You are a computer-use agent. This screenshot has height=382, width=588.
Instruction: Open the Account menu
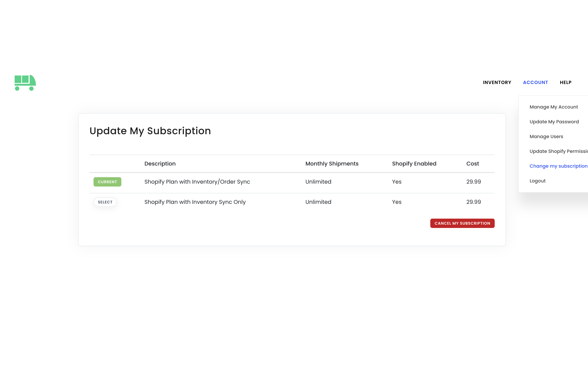pos(535,82)
